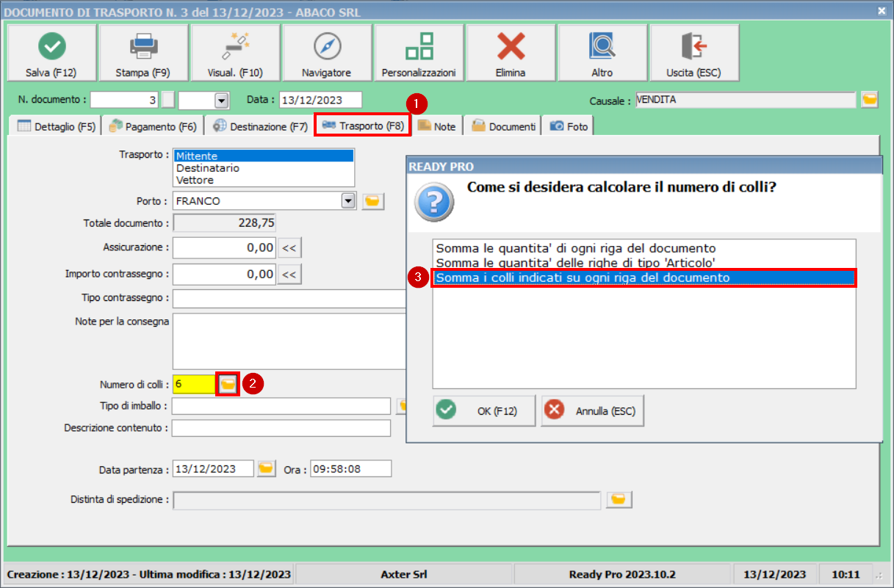This screenshot has height=588, width=894.
Task: Cancel dialog with Annulla (ESC)
Action: (x=593, y=411)
